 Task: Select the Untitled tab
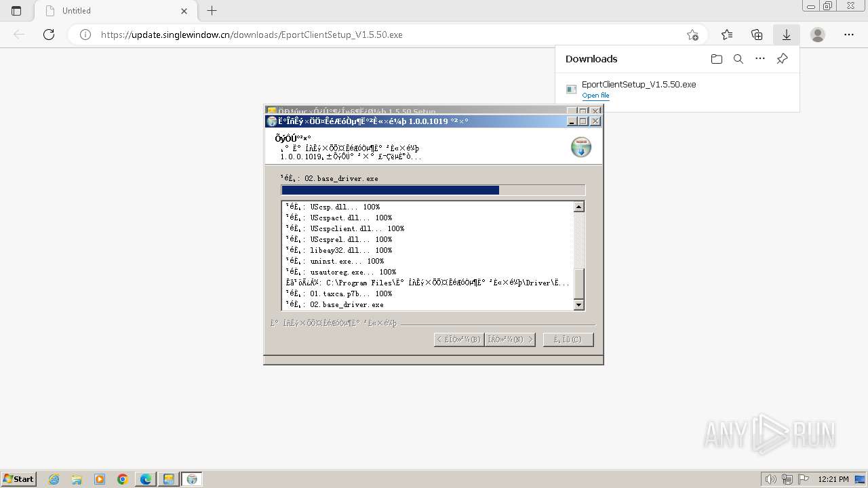(115, 11)
